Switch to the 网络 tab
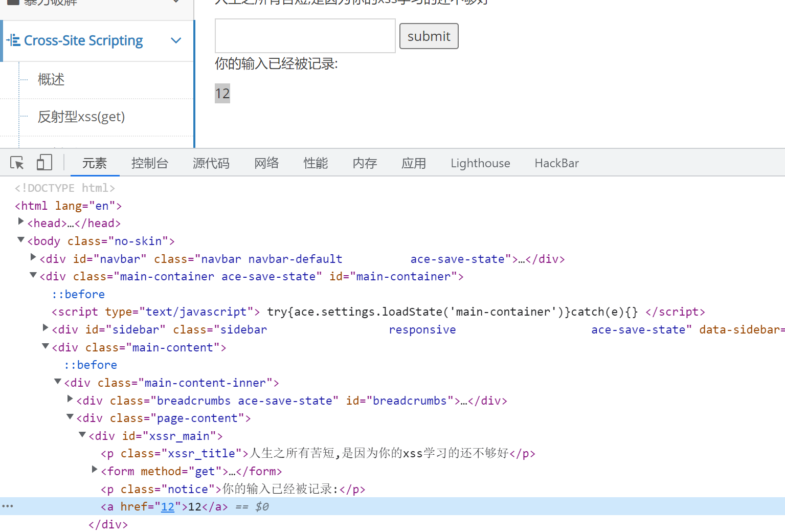This screenshot has height=532, width=785. point(266,163)
